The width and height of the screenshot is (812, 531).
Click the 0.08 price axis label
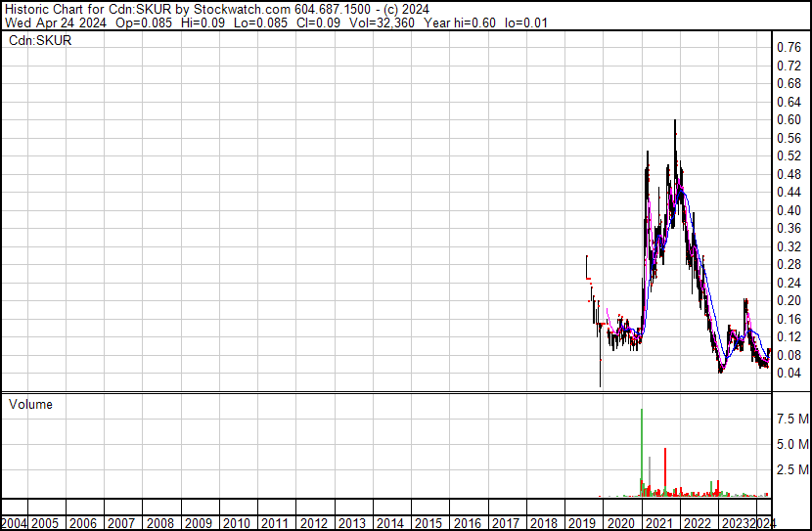coord(789,355)
